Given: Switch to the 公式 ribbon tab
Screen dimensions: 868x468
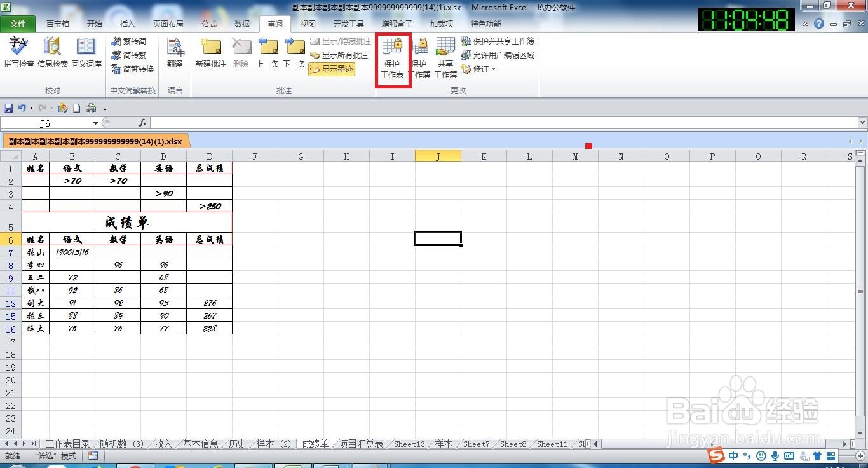Looking at the screenshot, I should click(x=209, y=24).
